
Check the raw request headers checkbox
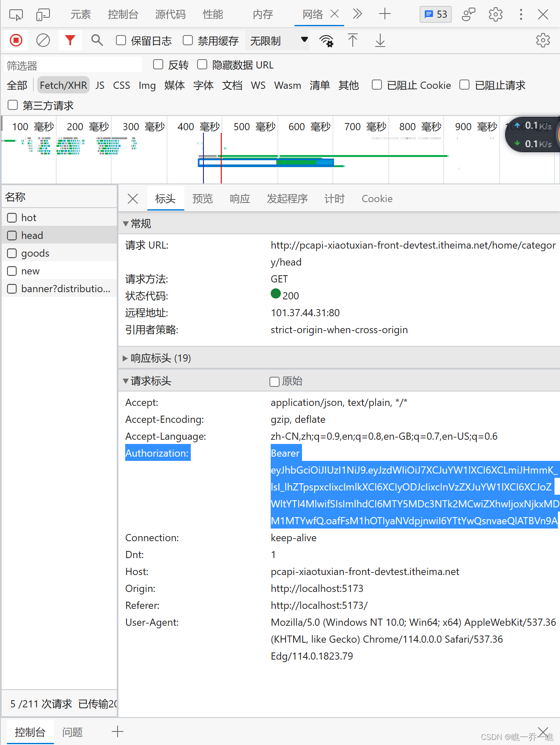275,381
